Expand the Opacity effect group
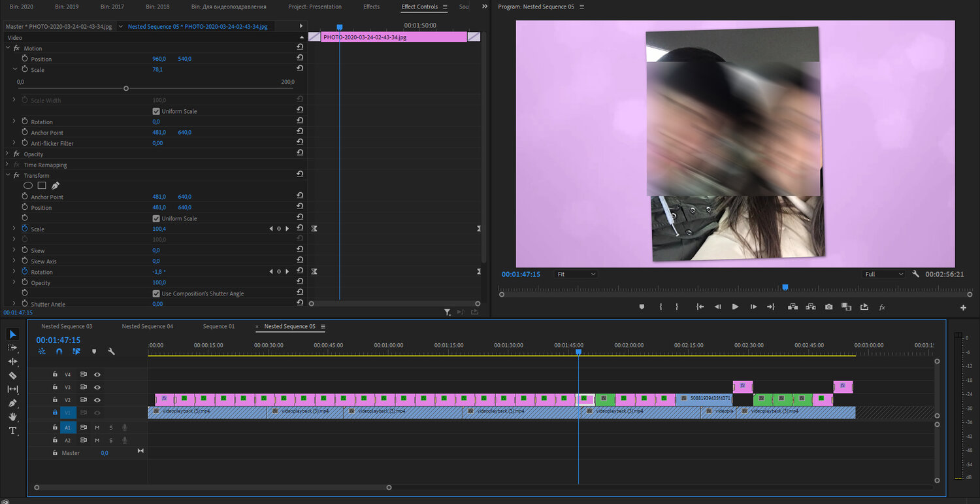The image size is (980, 504). click(7, 154)
